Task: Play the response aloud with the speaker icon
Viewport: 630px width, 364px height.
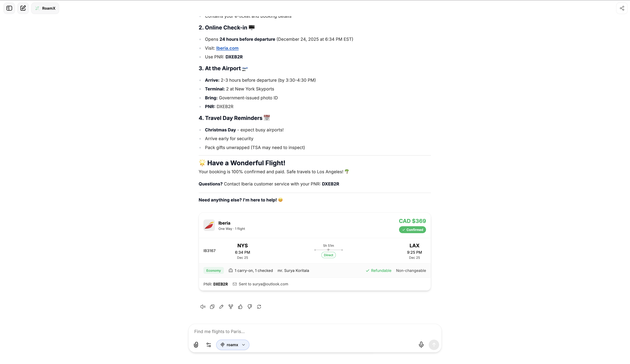Action: pyautogui.click(x=203, y=306)
